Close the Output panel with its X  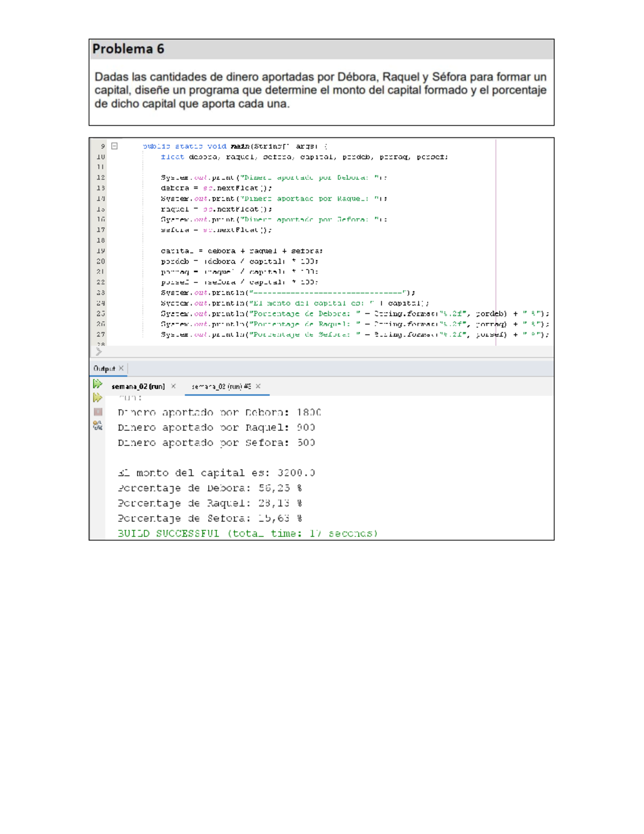121,368
